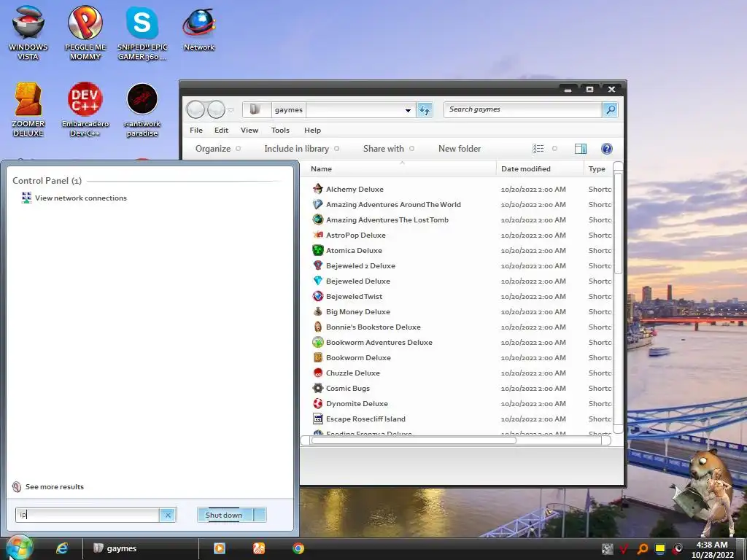Viewport: 747px width, 560px height.
Task: Sort by the Type column header
Action: [597, 168]
